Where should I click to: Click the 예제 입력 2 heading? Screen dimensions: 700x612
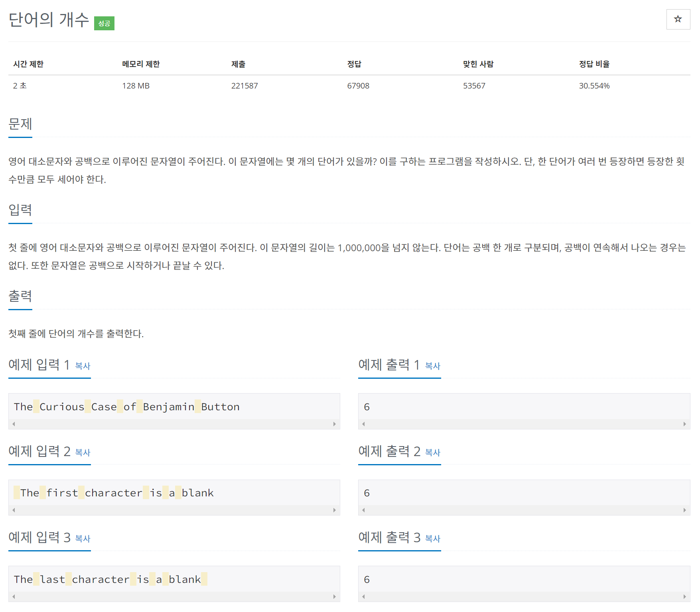(x=39, y=451)
